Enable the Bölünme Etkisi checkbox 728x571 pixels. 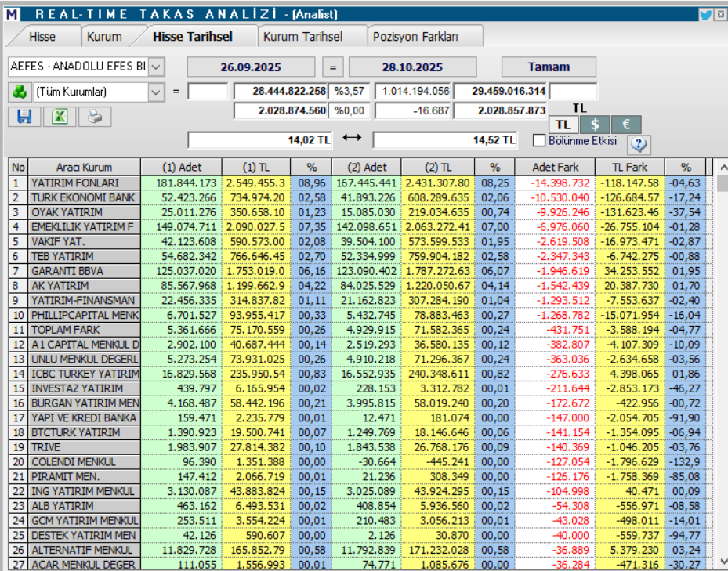(539, 141)
